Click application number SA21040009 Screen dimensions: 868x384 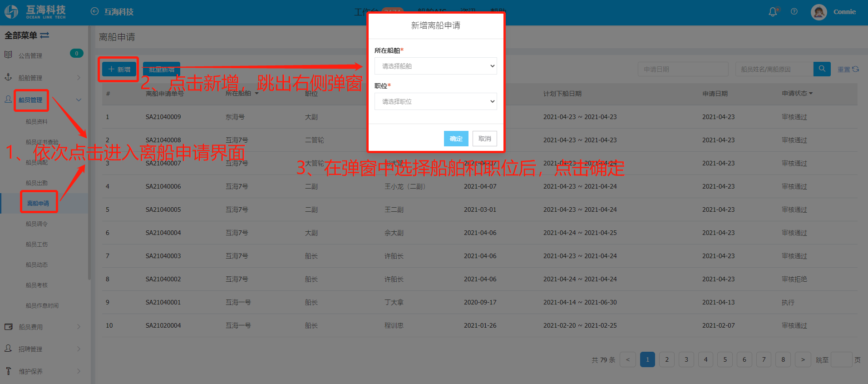coord(163,117)
